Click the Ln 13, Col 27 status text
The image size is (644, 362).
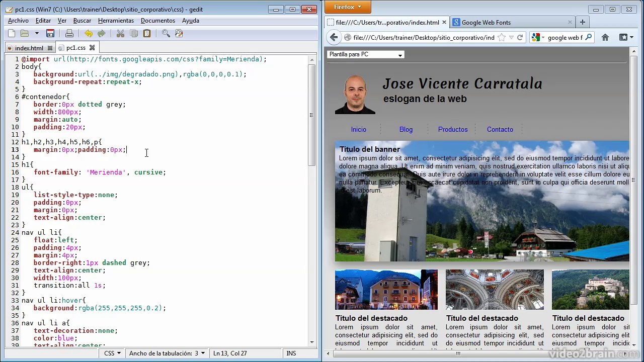[230, 353]
